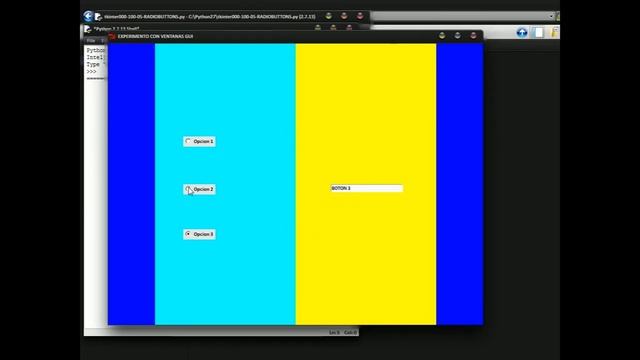The image size is (640, 360).
Task: Maximize the RADIOBUTTONS.py editor window
Action: point(344,16)
